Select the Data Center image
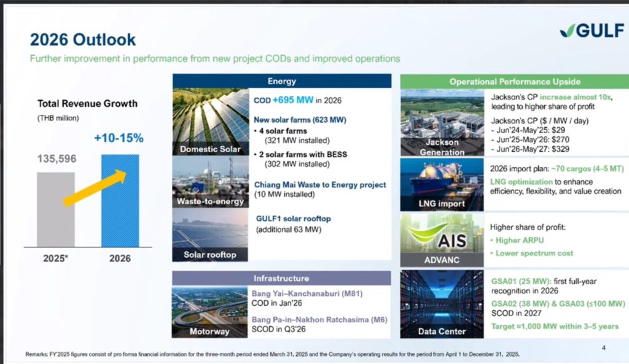Screen dimensions: 629x364 click(x=442, y=304)
